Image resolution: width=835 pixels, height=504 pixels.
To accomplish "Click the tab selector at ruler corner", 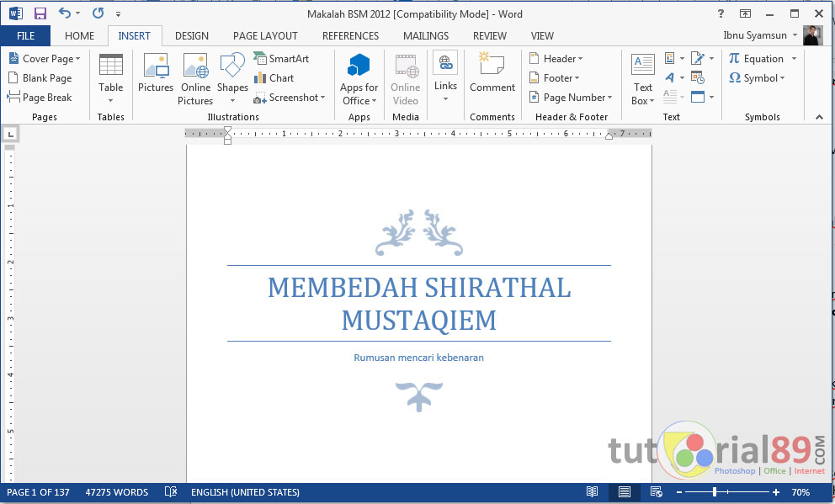I will (11, 134).
